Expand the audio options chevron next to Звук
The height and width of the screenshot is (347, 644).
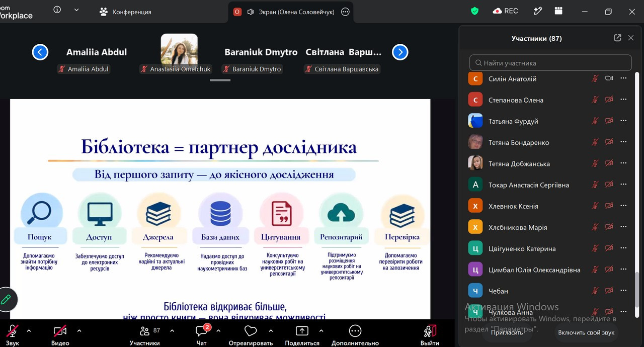(x=29, y=331)
